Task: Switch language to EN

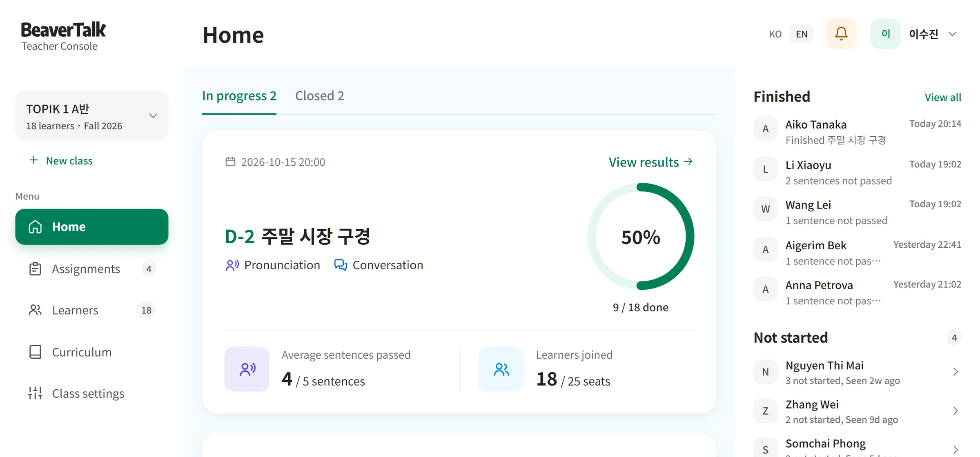Action: click(x=802, y=34)
